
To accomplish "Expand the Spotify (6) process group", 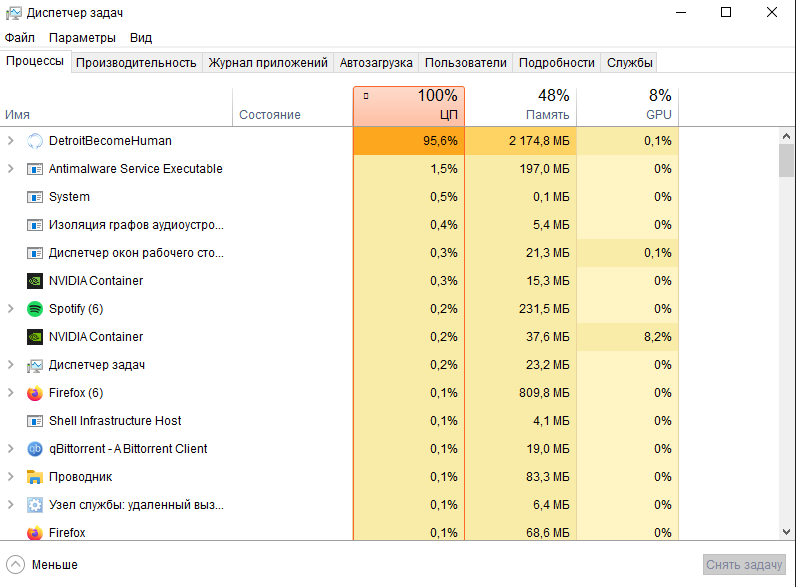I will click(11, 309).
